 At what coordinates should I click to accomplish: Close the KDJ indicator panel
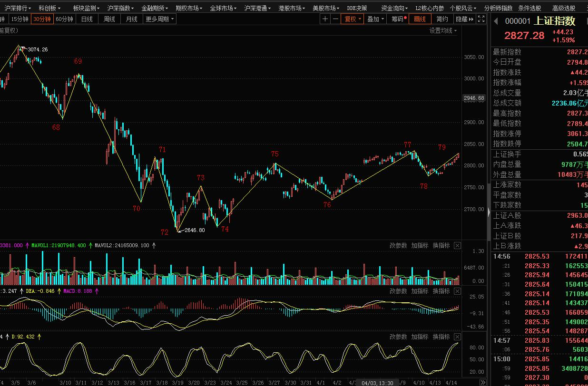[x=457, y=337]
